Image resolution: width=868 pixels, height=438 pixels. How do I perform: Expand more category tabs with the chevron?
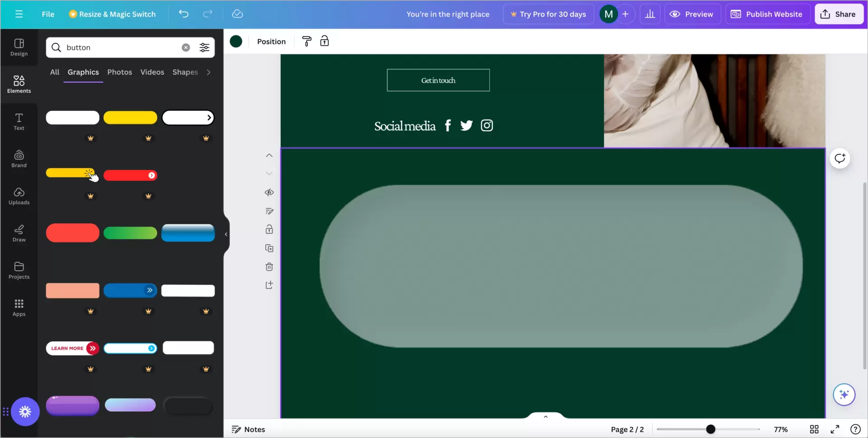coord(208,72)
